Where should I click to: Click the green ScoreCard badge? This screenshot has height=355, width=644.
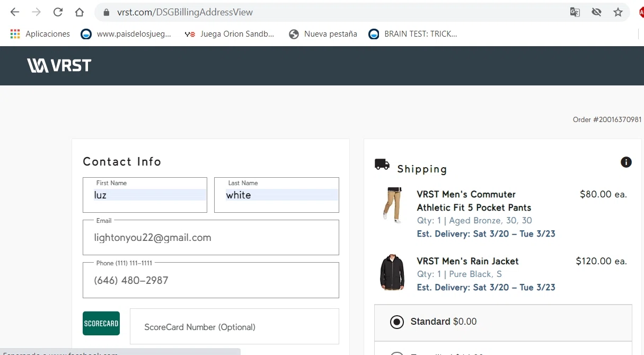pyautogui.click(x=101, y=323)
